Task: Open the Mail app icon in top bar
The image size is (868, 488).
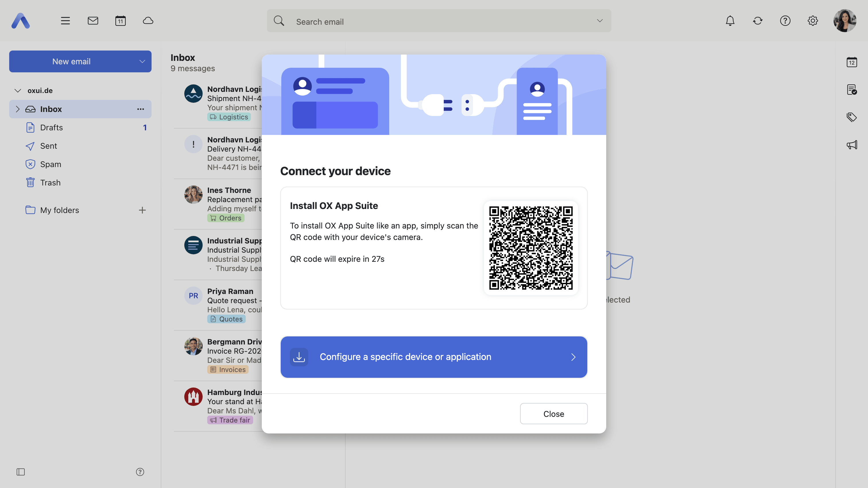Action: coord(93,21)
